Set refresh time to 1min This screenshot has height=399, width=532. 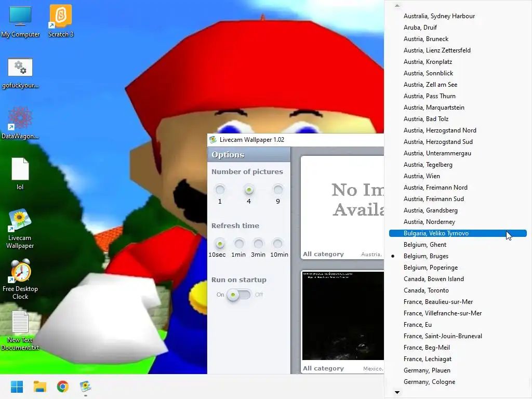pos(239,243)
